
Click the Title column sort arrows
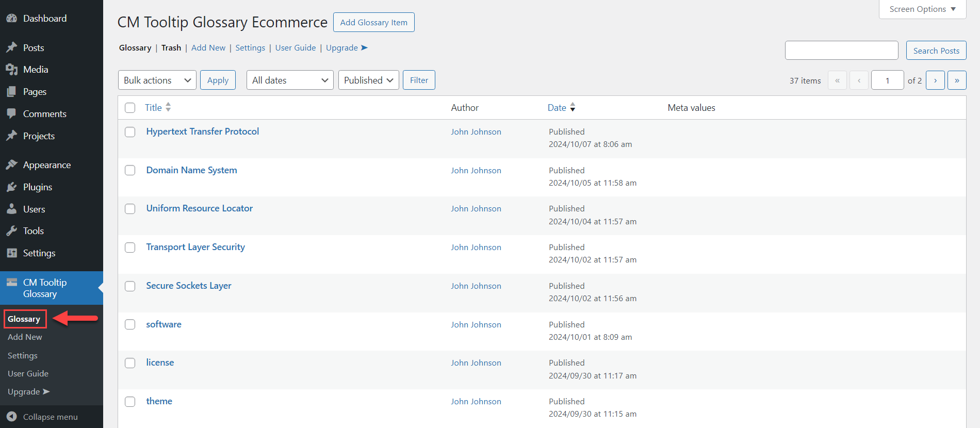168,107
